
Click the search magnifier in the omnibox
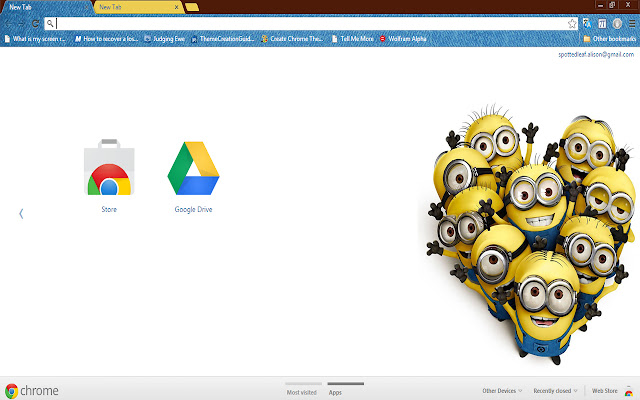coord(50,24)
